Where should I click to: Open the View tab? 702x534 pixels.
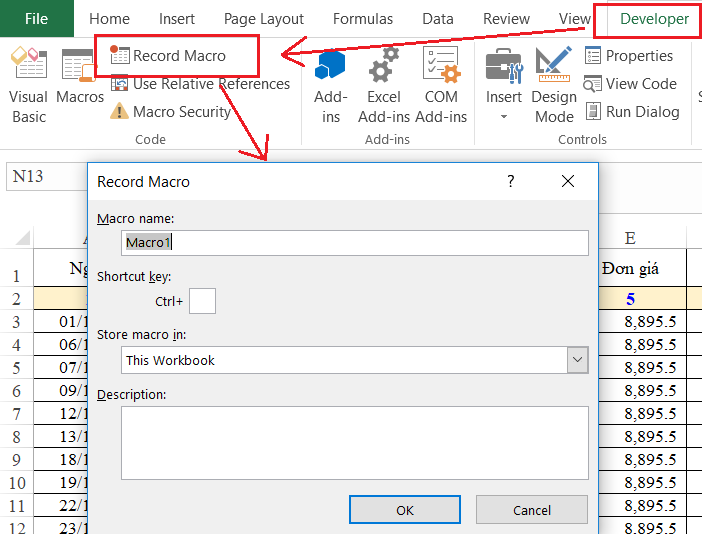[x=574, y=19]
